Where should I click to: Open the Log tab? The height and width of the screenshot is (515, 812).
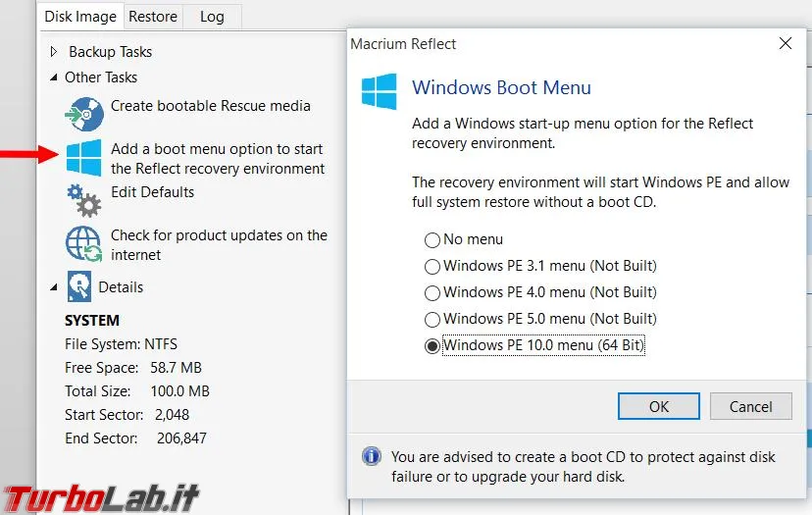tap(212, 17)
